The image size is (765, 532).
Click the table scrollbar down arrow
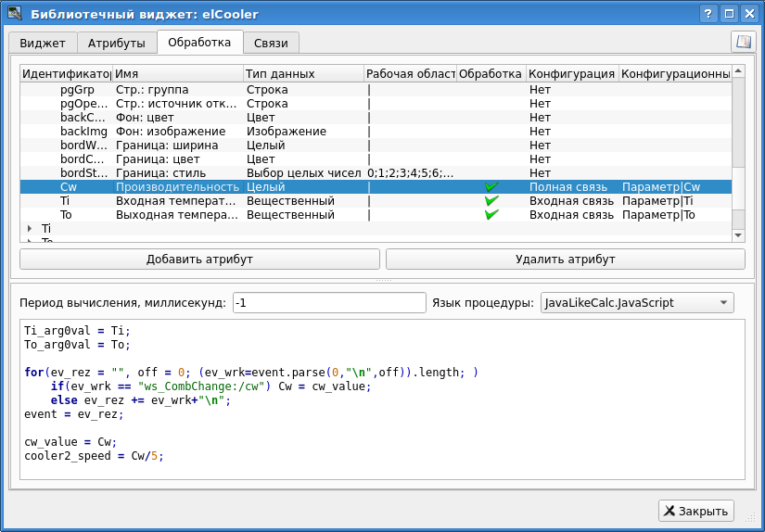(738, 235)
